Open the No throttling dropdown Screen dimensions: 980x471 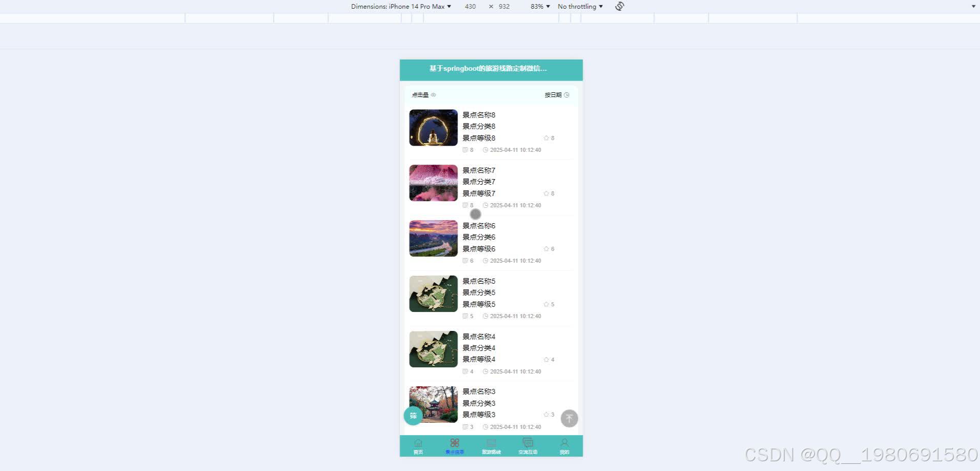click(580, 6)
